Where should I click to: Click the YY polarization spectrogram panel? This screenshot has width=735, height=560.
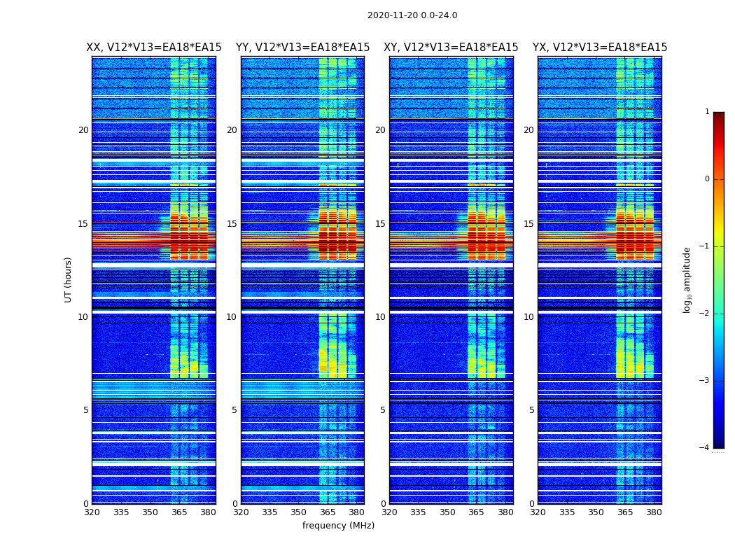coord(302,280)
